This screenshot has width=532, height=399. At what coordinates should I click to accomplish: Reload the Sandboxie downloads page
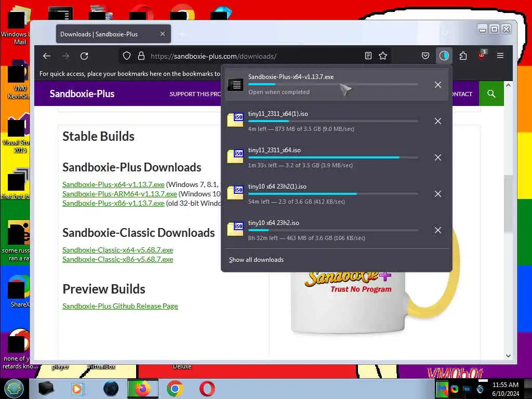84,56
